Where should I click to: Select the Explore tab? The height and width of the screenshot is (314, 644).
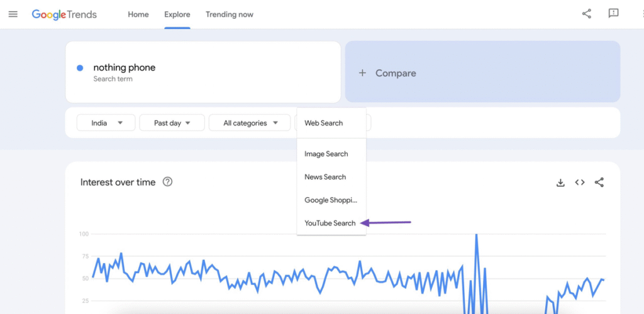tap(177, 14)
